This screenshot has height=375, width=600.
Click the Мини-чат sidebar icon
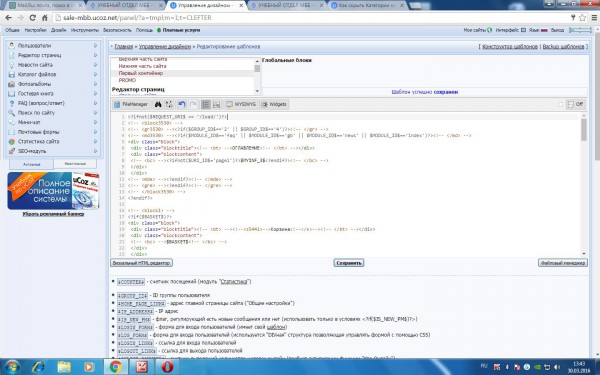pyautogui.click(x=11, y=122)
